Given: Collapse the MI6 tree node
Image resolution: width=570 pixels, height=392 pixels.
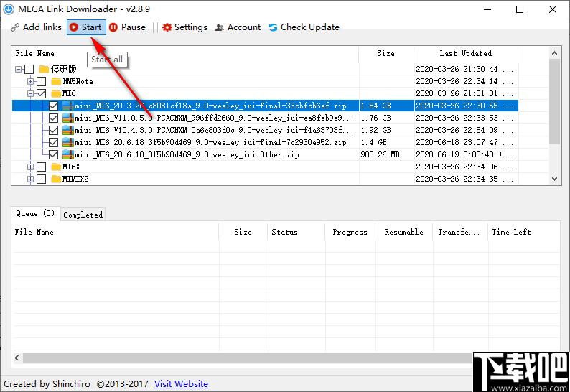Looking at the screenshot, I should pyautogui.click(x=31, y=93).
